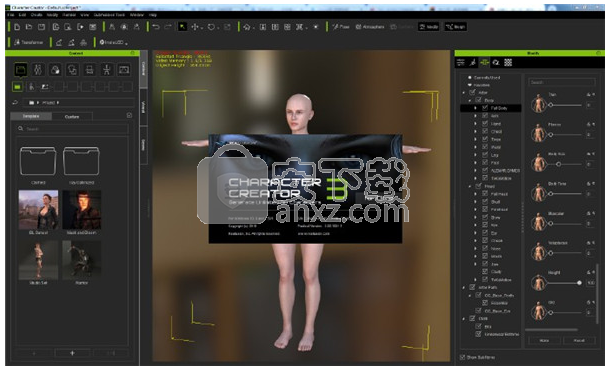Click Pose button in top toolbar
This screenshot has width=611, height=371.
(x=341, y=27)
